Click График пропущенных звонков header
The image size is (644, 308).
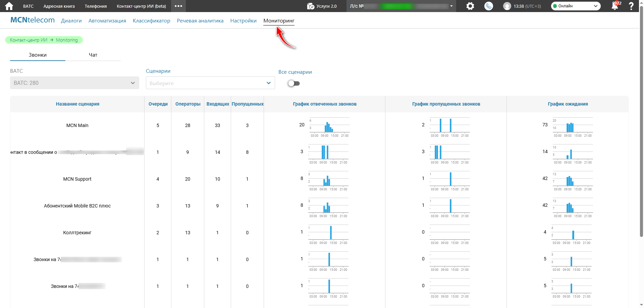tap(446, 104)
